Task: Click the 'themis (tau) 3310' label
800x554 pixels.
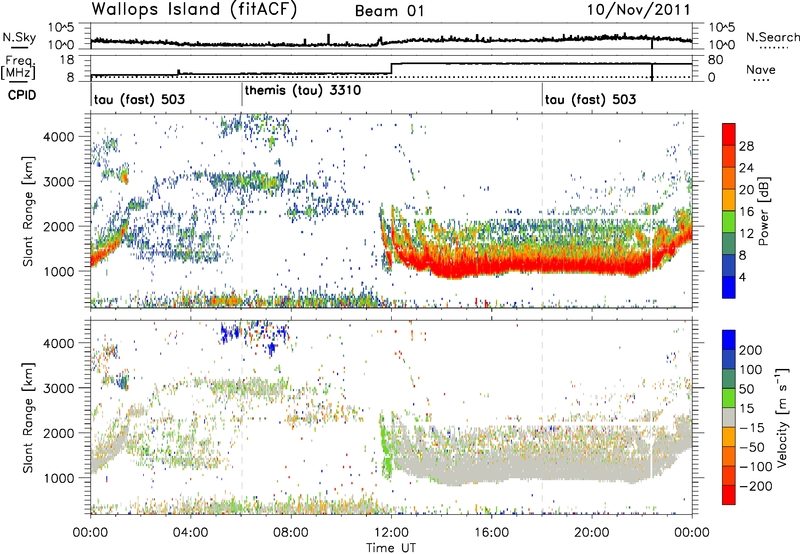Action: pos(303,91)
